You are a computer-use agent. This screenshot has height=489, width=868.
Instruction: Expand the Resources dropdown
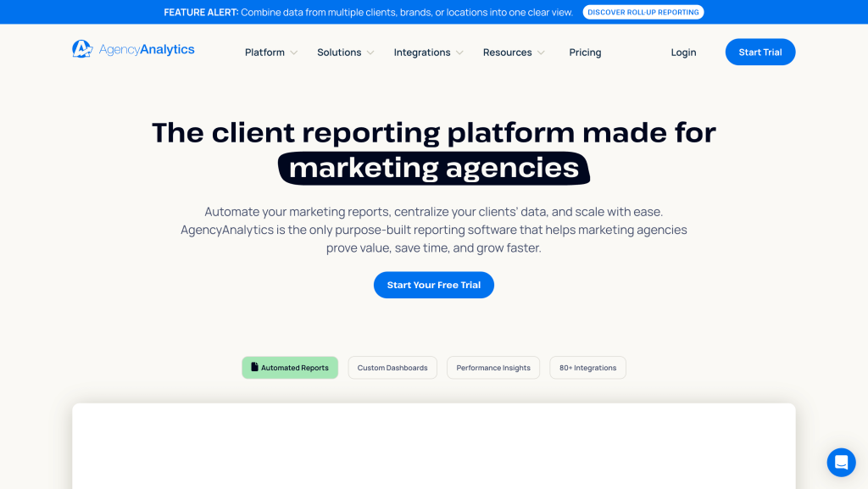[x=514, y=52]
